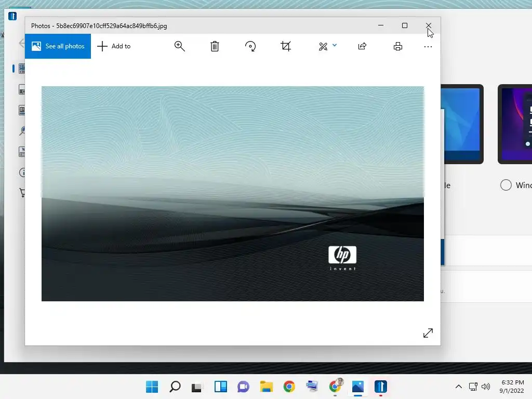This screenshot has width=532, height=399.
Task: Open Task View from the taskbar
Action: [197, 387]
